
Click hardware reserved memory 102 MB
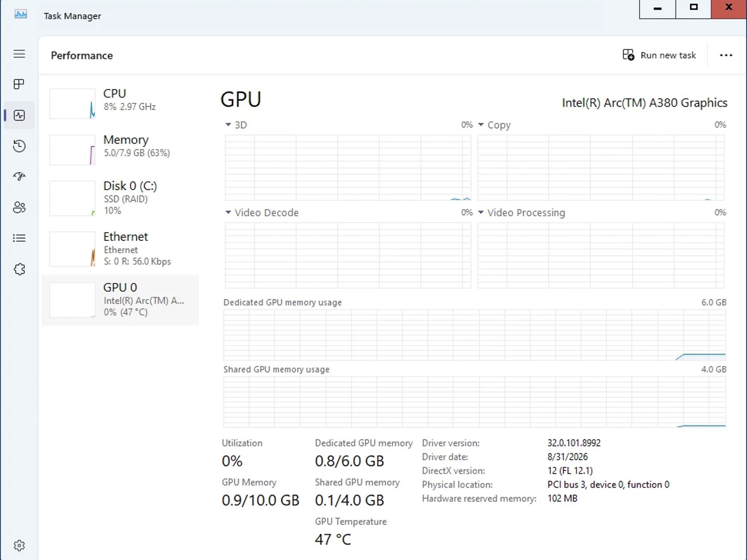click(x=562, y=498)
